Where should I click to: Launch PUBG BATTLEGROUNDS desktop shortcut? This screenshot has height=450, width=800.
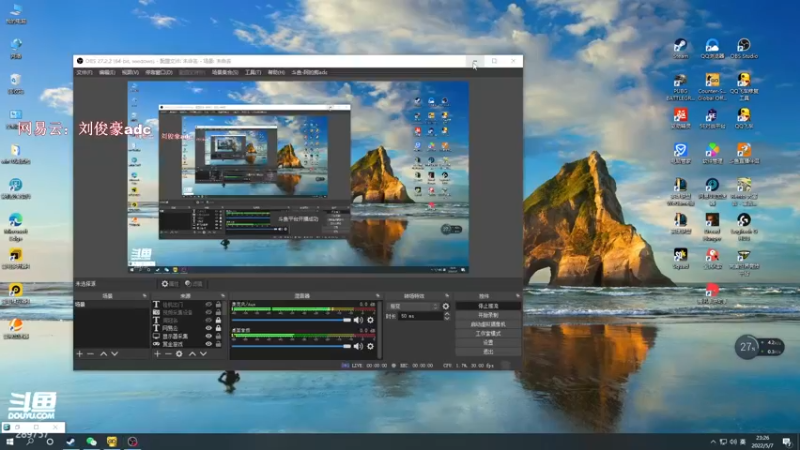680,87
